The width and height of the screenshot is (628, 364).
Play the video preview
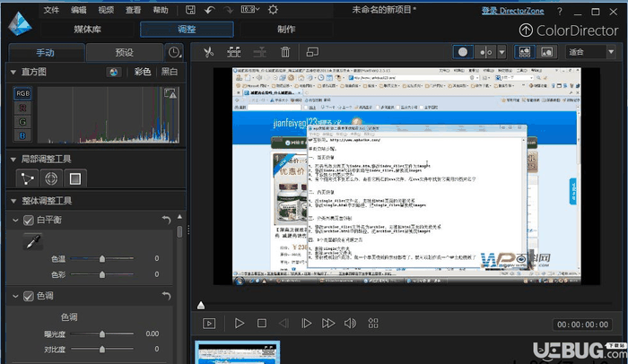(x=240, y=323)
